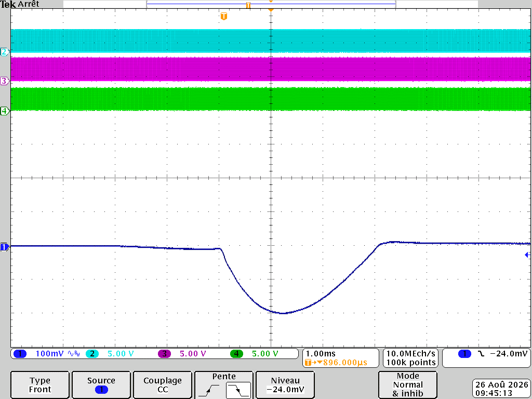The width and height of the screenshot is (532, 399).
Task: Click the date and time display
Action: [x=501, y=389]
